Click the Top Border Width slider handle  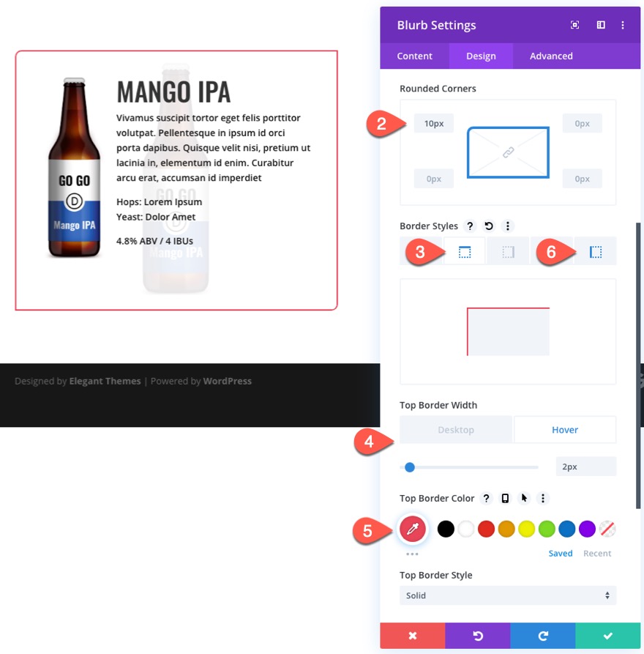(410, 467)
